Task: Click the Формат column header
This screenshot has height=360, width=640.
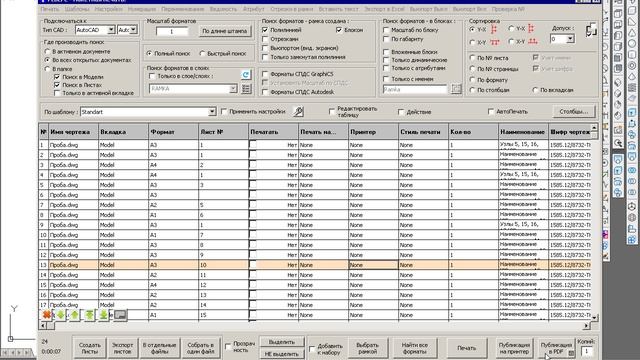Action: (173, 132)
